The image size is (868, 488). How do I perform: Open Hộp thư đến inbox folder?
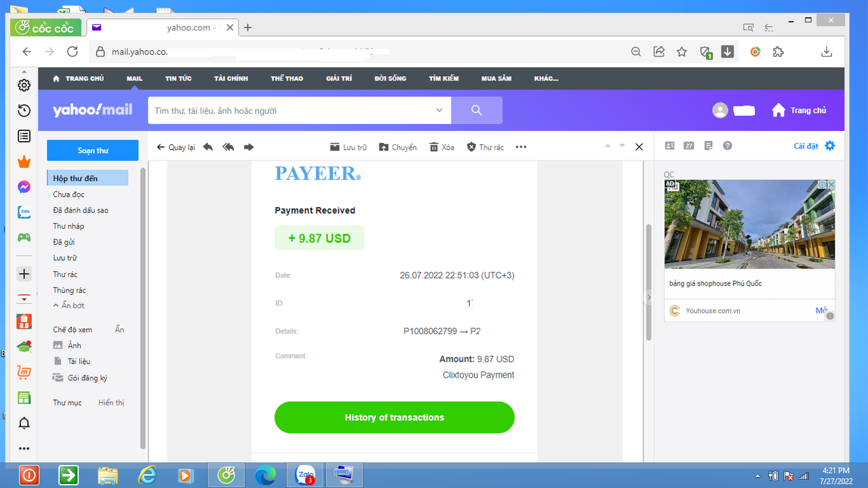[87, 178]
